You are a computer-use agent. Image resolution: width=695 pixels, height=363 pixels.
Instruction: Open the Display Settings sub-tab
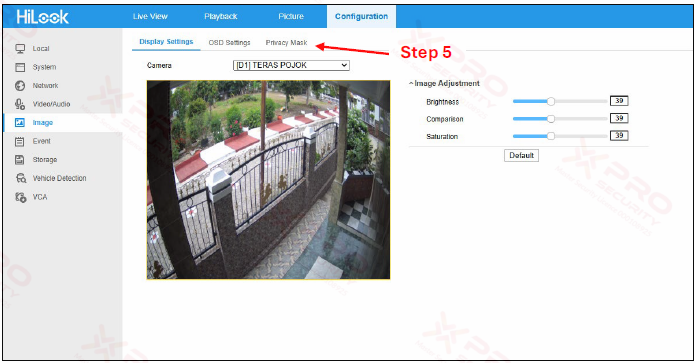point(166,42)
